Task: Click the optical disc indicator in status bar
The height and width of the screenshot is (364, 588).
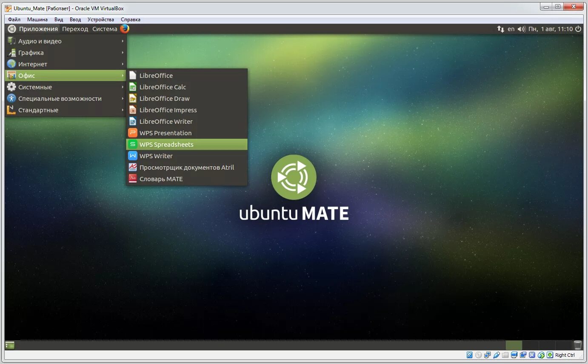Action: tap(478, 355)
